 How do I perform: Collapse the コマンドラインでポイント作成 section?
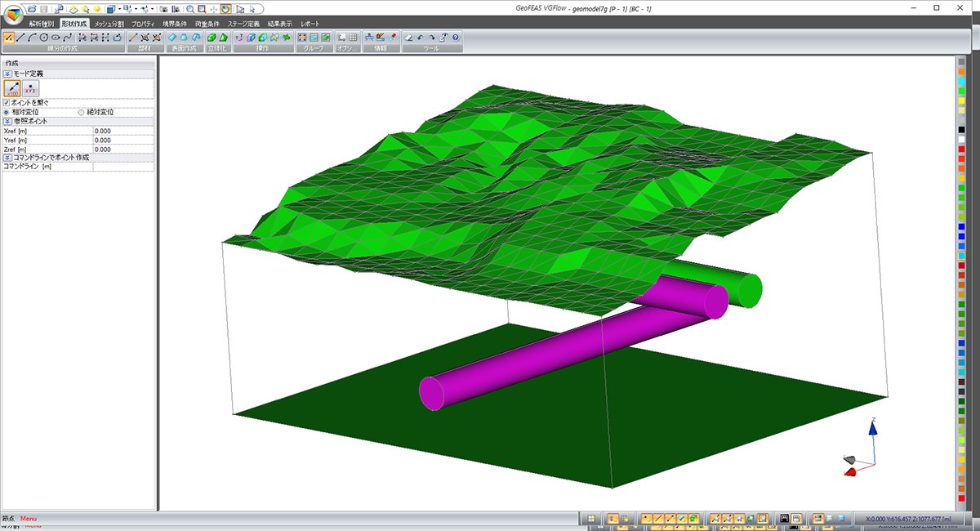click(7, 157)
